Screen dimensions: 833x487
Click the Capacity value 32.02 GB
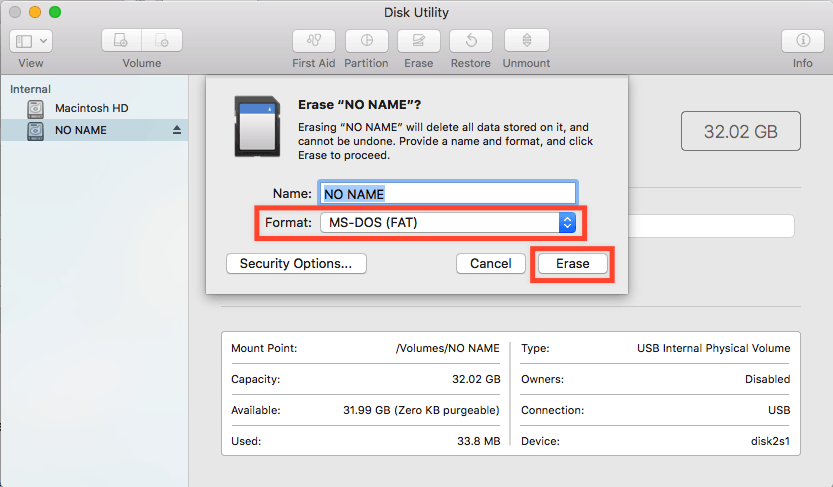tap(476, 379)
